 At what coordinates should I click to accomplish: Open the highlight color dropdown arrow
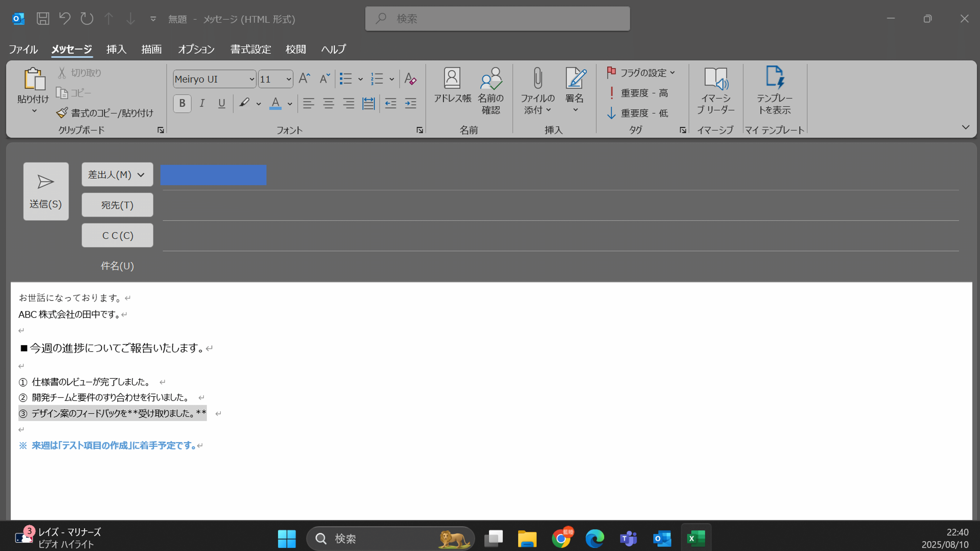coord(259,104)
